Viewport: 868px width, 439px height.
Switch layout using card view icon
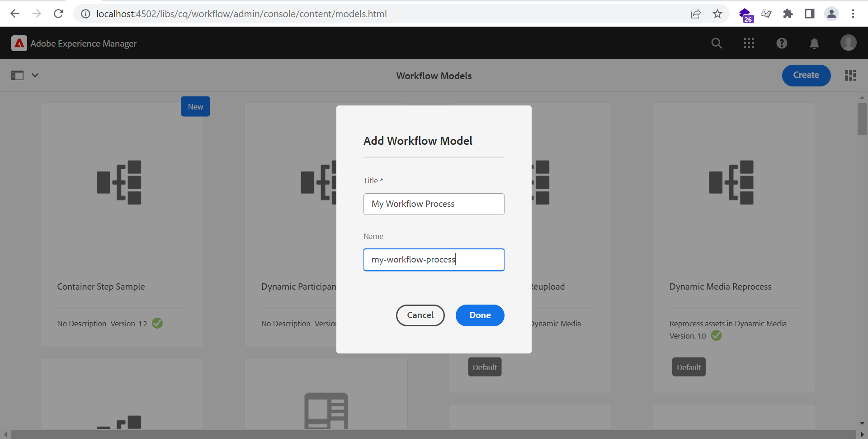coord(850,75)
